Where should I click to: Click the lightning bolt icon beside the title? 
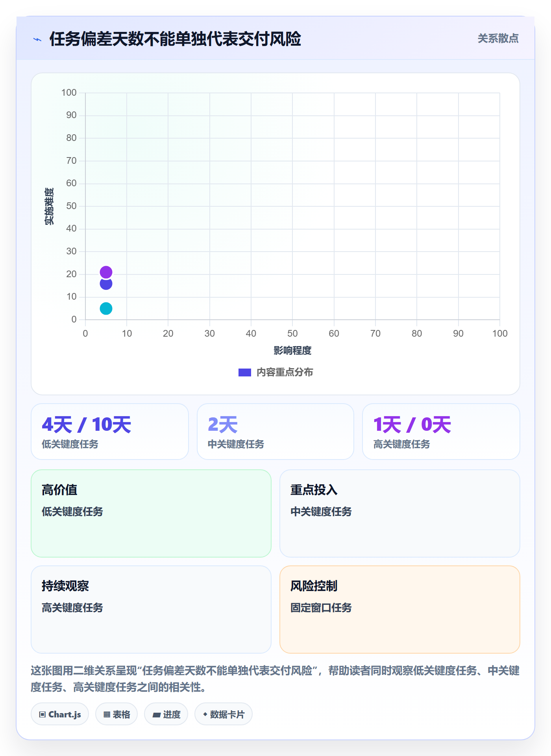click(37, 39)
